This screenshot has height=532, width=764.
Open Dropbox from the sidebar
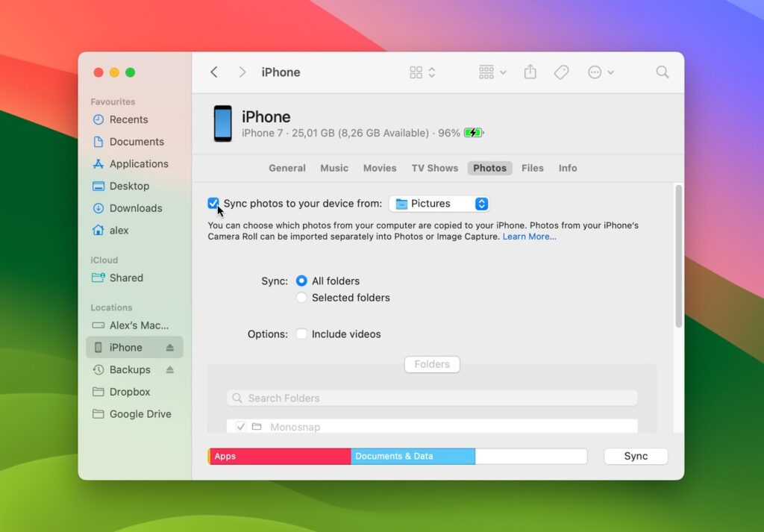132,392
